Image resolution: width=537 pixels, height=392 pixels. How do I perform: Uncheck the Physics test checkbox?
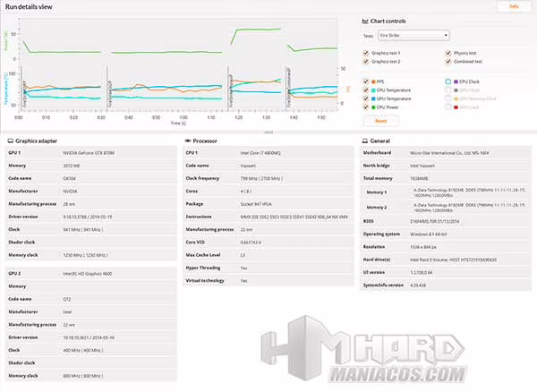coord(448,53)
